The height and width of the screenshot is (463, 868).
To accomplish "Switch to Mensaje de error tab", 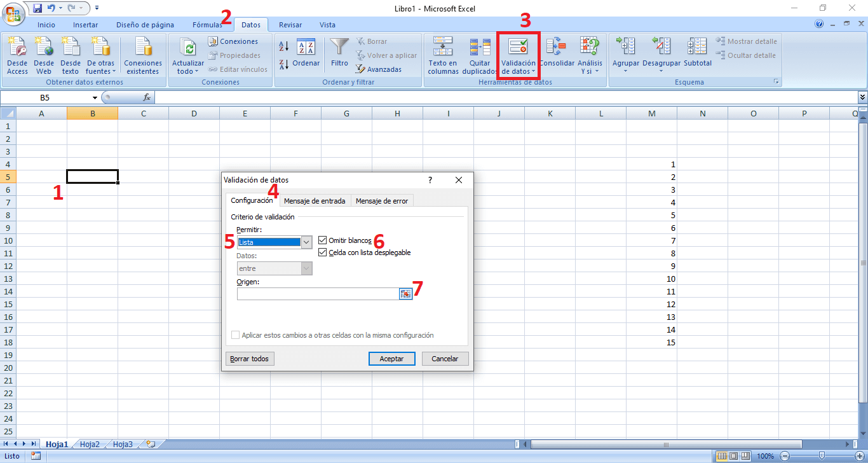I will [382, 201].
